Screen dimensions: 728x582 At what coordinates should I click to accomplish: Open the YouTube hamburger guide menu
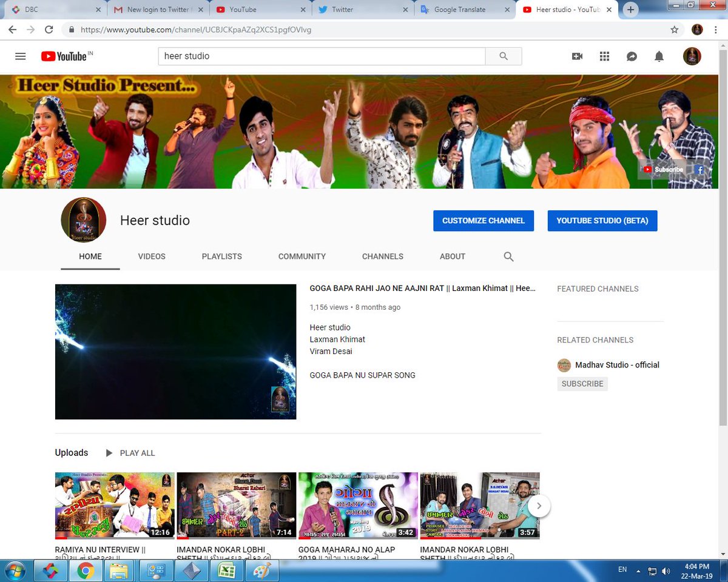coord(21,56)
